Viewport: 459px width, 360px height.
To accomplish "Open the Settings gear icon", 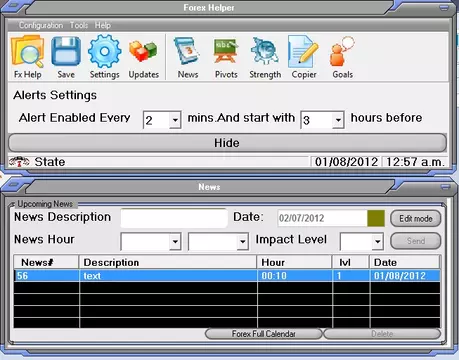I will tap(104, 51).
